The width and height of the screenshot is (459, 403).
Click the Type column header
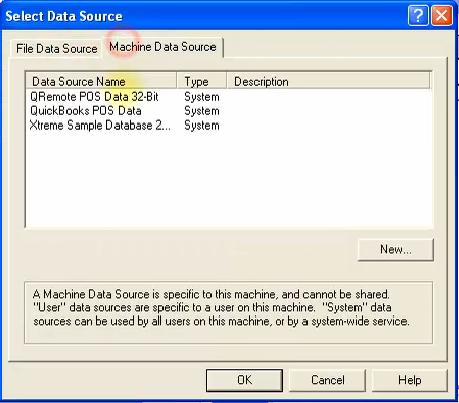pyautogui.click(x=202, y=81)
